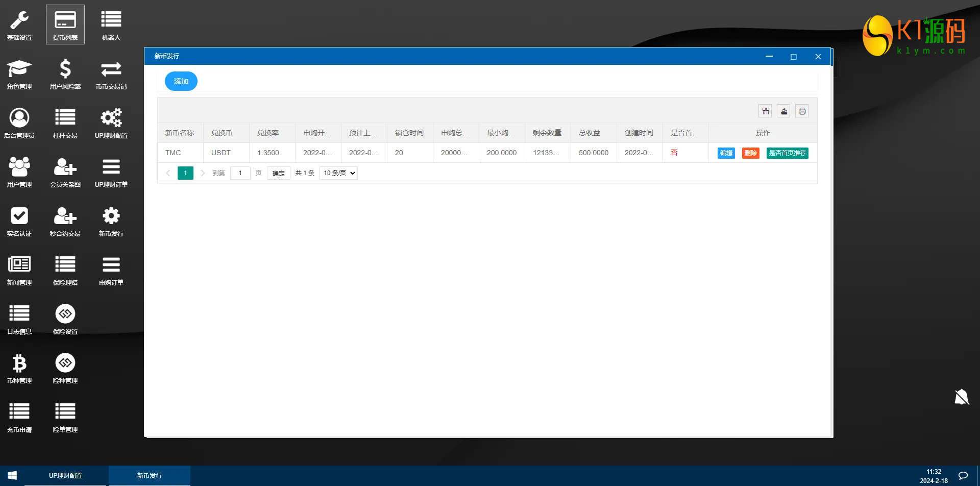980x486 pixels.
Task: Click the 200.0000 minimum purchase cell
Action: [502, 153]
